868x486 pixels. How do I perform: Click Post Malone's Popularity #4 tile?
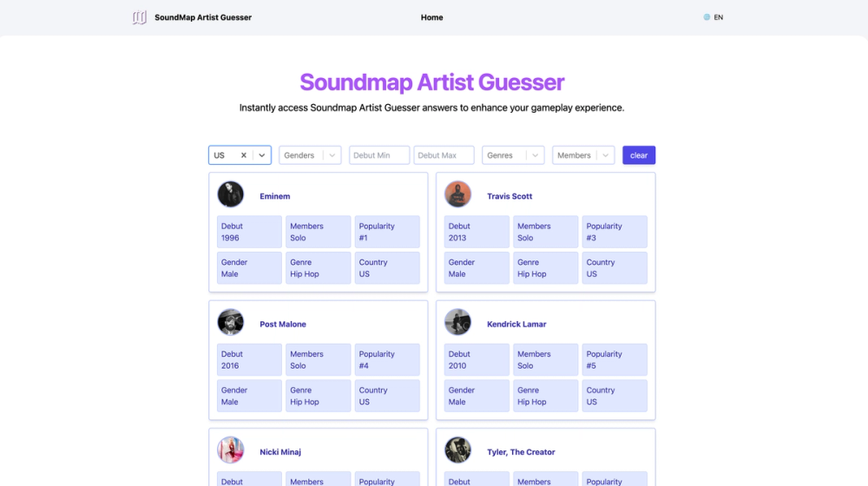click(387, 360)
